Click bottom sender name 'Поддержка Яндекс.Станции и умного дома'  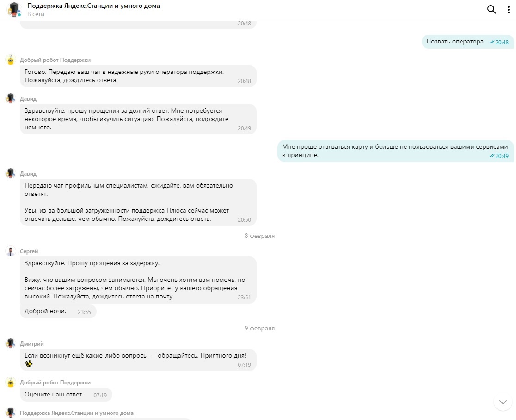[x=76, y=413]
